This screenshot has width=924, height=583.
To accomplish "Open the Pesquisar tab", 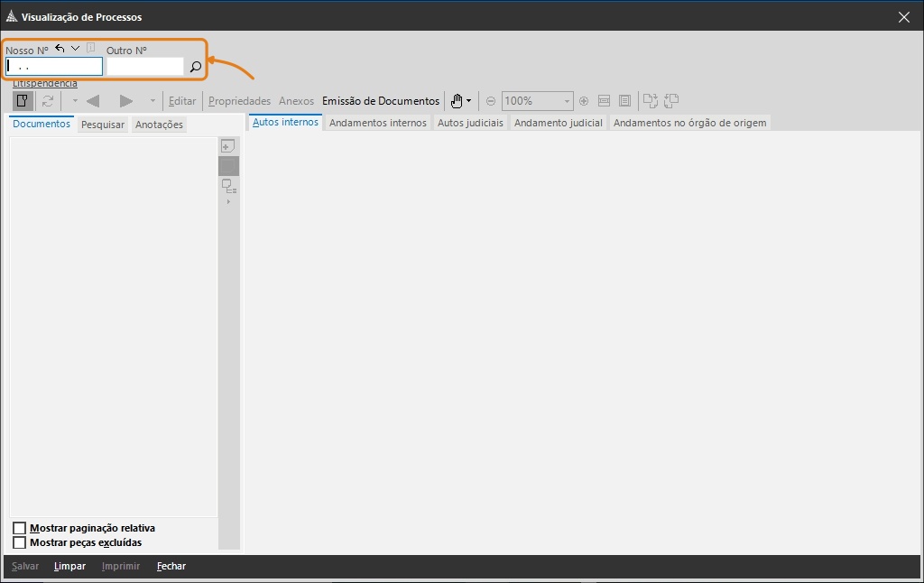I will pos(102,125).
